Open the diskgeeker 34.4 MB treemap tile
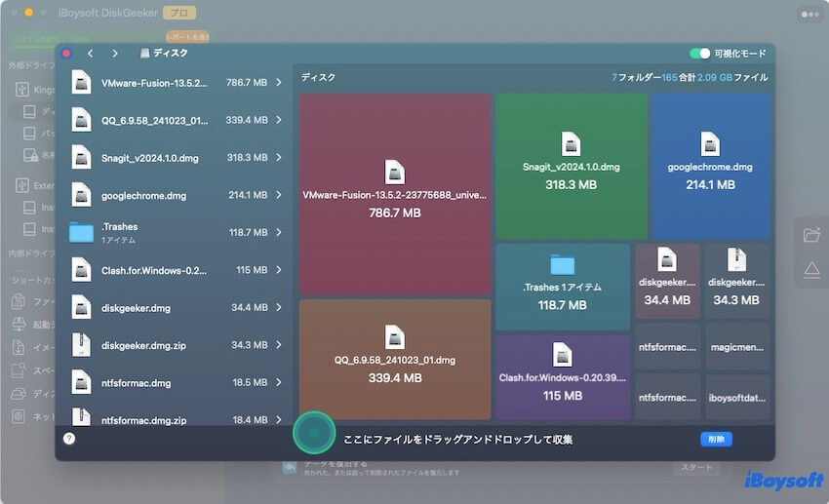This screenshot has width=829, height=504. [667, 281]
